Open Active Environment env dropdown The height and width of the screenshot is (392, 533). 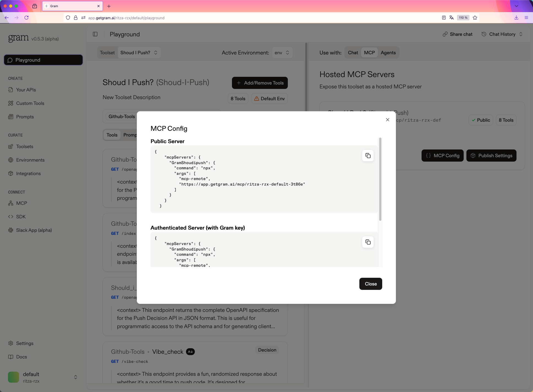pyautogui.click(x=282, y=53)
